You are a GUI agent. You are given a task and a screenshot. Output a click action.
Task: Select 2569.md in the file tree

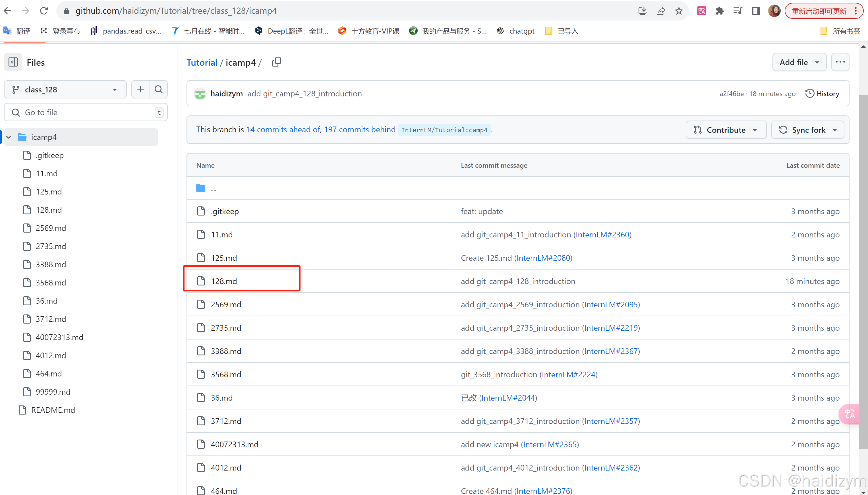(51, 228)
